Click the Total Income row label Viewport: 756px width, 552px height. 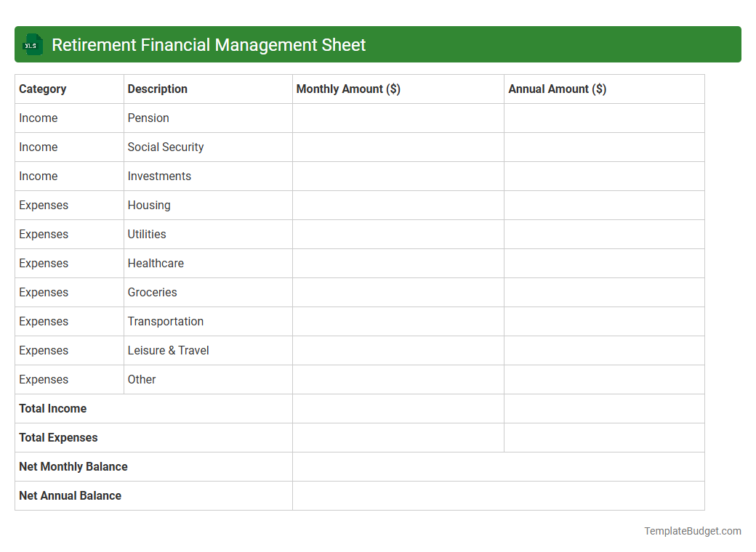pyautogui.click(x=52, y=408)
